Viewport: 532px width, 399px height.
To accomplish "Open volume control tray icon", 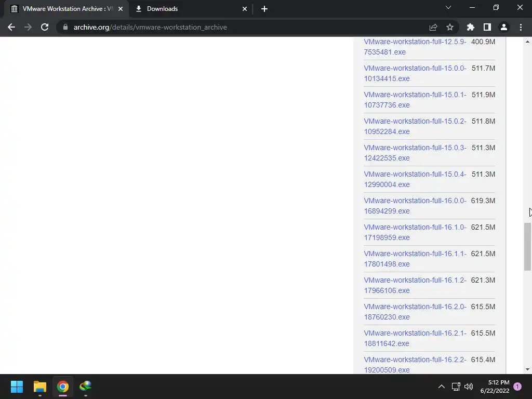I will point(469,387).
